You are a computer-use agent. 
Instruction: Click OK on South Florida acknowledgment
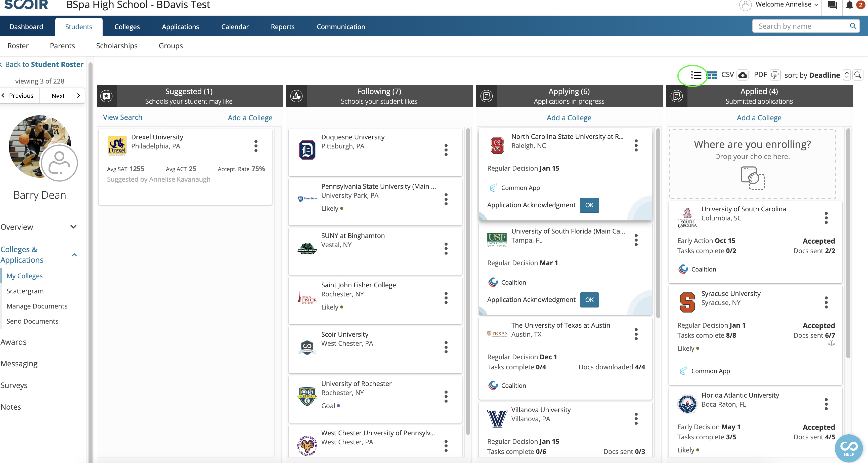point(589,300)
